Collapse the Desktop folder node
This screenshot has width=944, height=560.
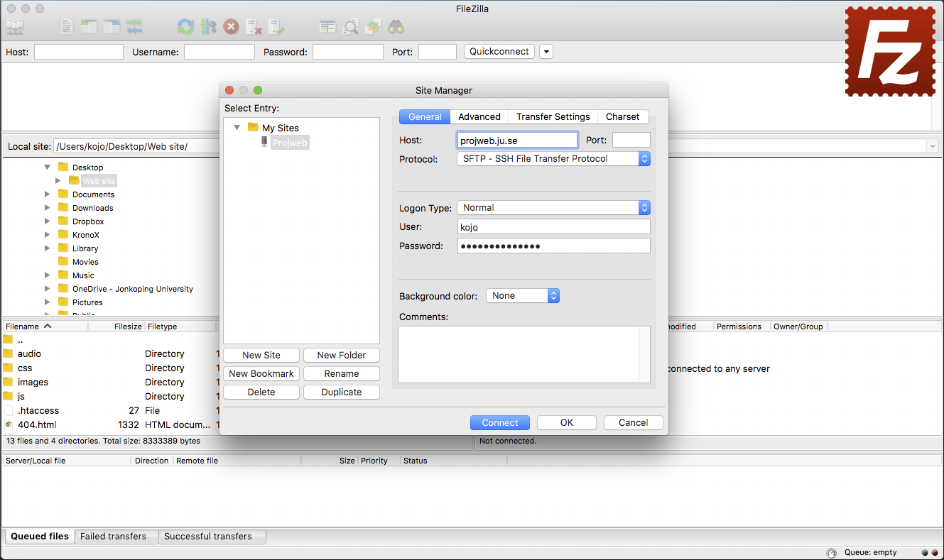[48, 168]
